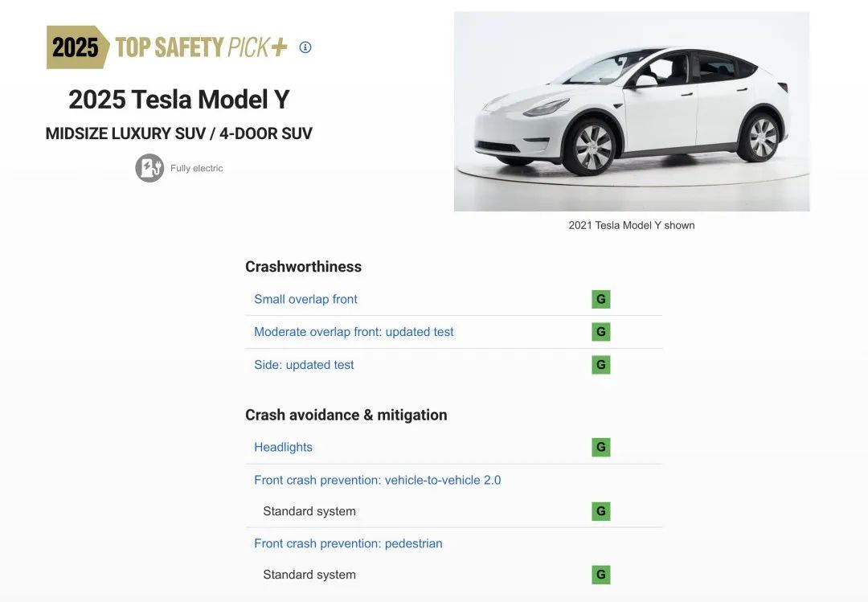The width and height of the screenshot is (868, 602).
Task: Open Moderate overlap front: updated test details
Action: (354, 332)
